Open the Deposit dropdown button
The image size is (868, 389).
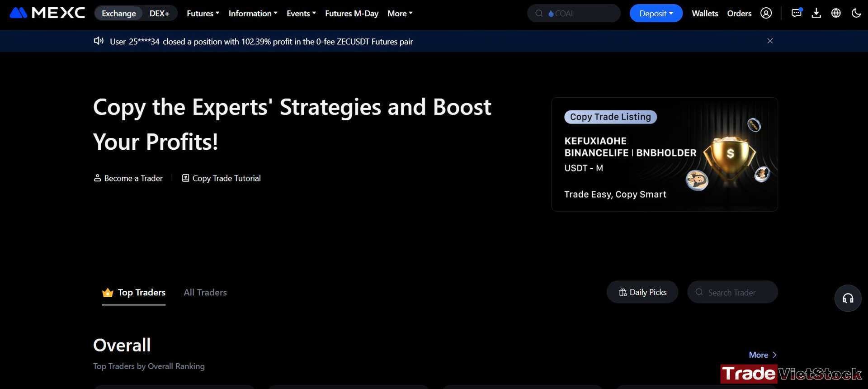click(656, 14)
